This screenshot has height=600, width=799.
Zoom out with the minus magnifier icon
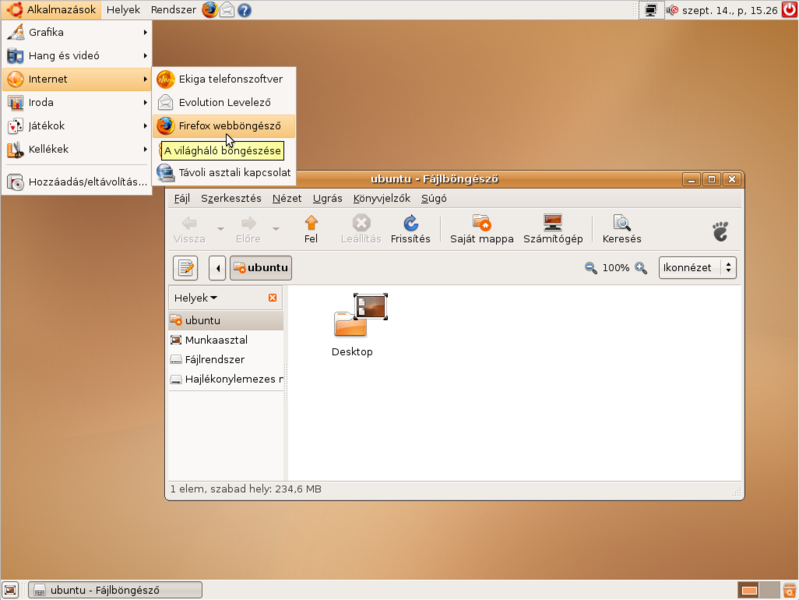pos(590,268)
